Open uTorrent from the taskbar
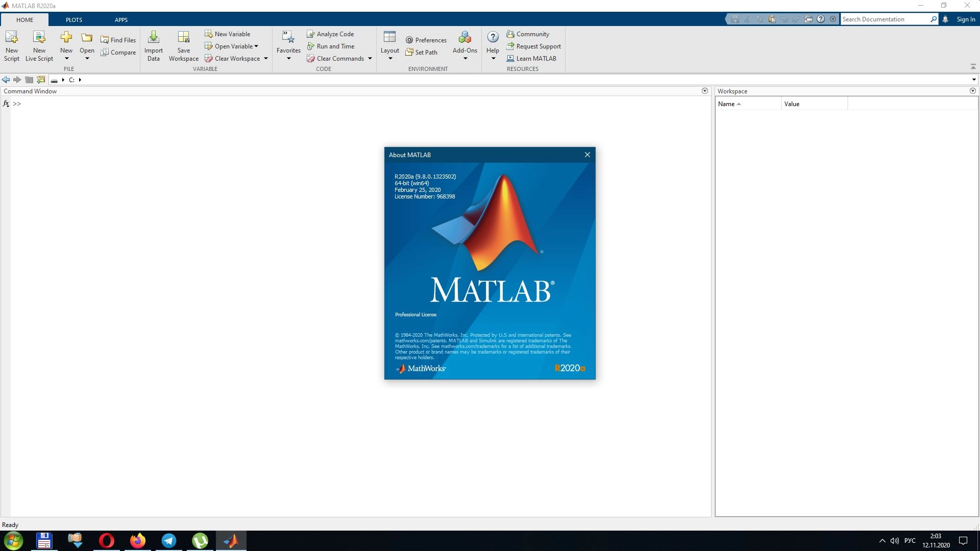Image resolution: width=980 pixels, height=551 pixels. click(200, 540)
